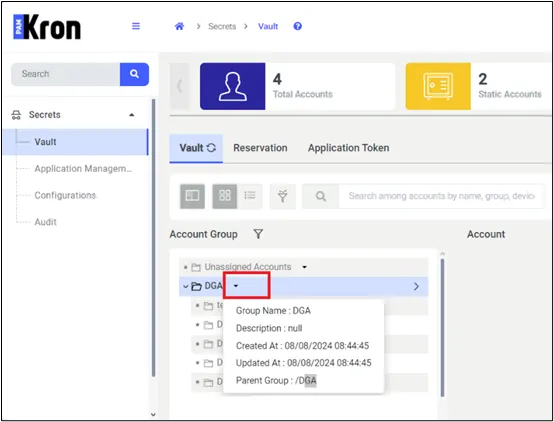This screenshot has height=422, width=554.
Task: Click the account group list scrollbar
Action: (442, 327)
